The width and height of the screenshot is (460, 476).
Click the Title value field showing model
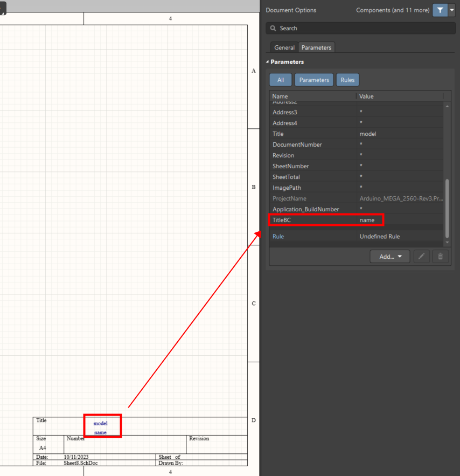[x=399, y=134]
